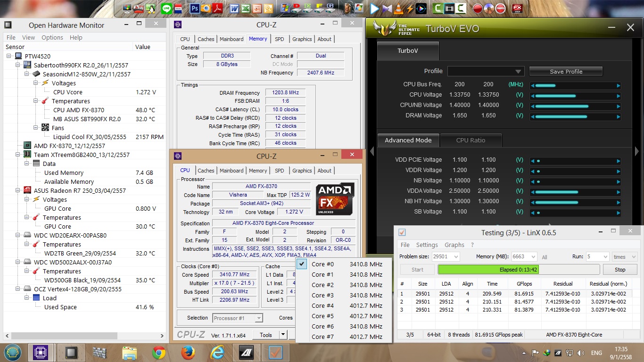Open Firefox from the taskbar
Screen dimensions: 644x362
[x=188, y=352]
